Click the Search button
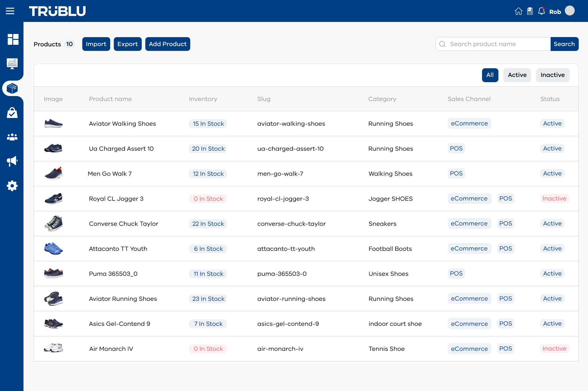Image resolution: width=588 pixels, height=391 pixels. coord(565,44)
